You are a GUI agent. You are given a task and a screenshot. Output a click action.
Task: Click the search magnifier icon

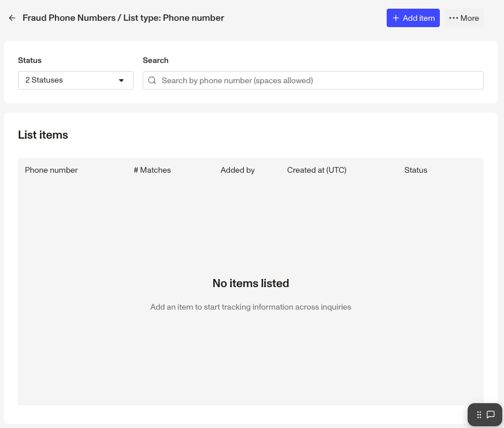click(x=152, y=80)
